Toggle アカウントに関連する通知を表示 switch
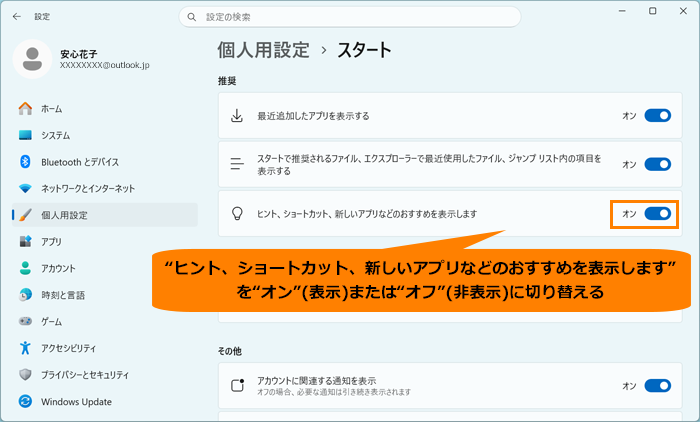 [x=658, y=386]
